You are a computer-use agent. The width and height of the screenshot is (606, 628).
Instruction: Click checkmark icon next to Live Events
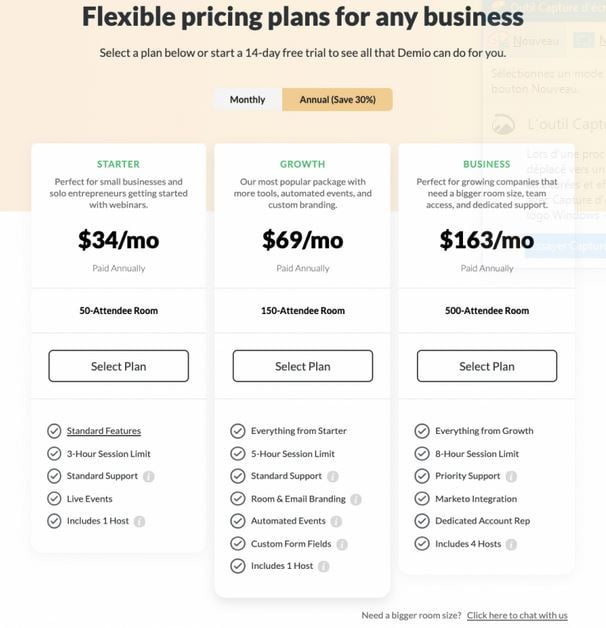[x=54, y=499]
